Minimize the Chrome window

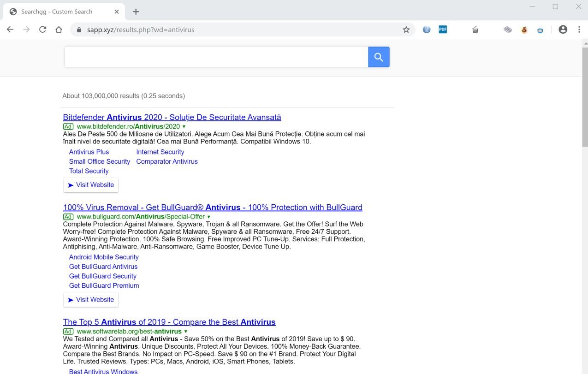533,6
